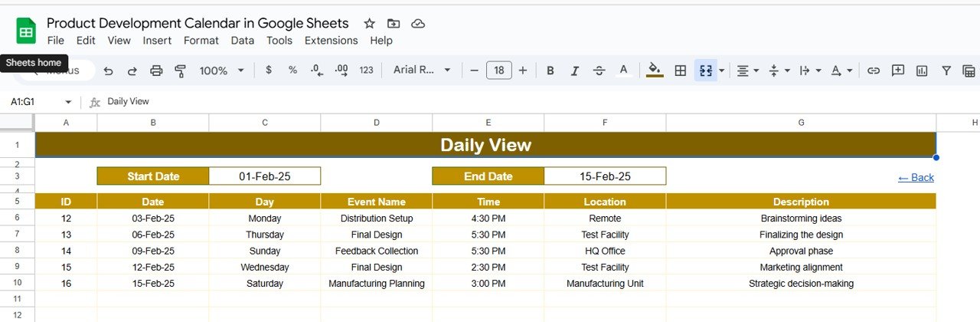Open the zoom 100% dropdown
This screenshot has height=322, width=980.
click(221, 71)
